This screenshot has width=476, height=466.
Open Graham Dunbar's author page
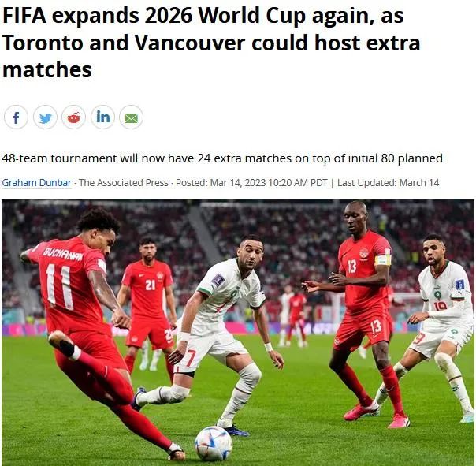click(37, 183)
